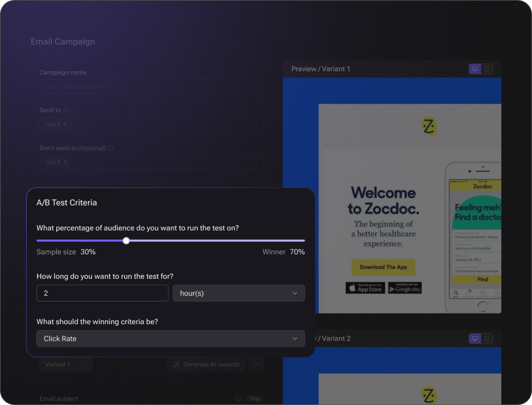This screenshot has width=532, height=405.
Task: Click the A/B Test Criteria title
Action: [x=67, y=203]
